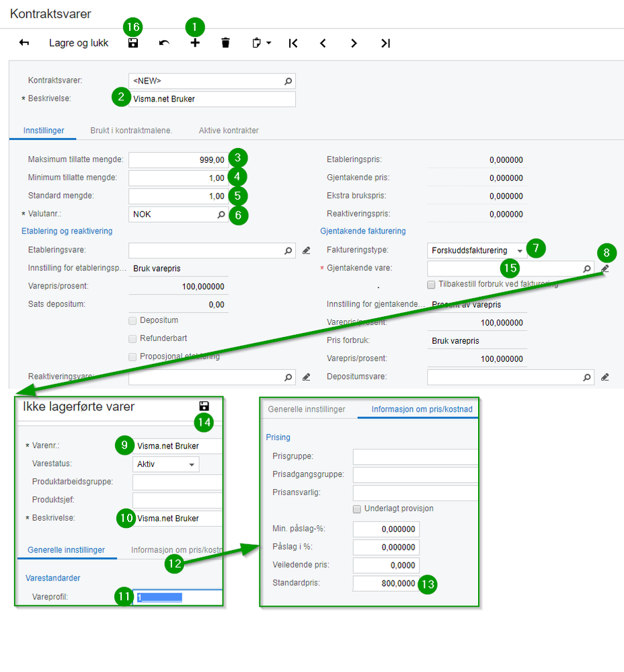Toggle Proposjonal etablering checkbox
This screenshot has width=624, height=672.
[132, 357]
